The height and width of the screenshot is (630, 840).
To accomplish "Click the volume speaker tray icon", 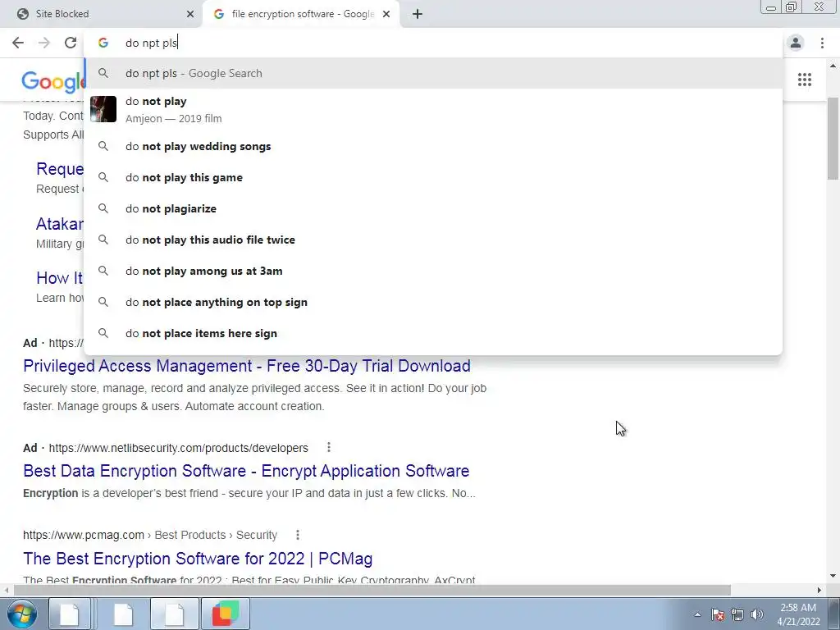I will click(757, 614).
